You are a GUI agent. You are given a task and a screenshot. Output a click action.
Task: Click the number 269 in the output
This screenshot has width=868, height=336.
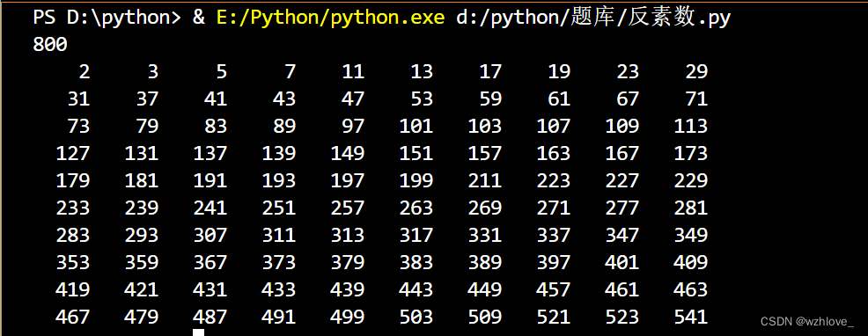pos(485,208)
